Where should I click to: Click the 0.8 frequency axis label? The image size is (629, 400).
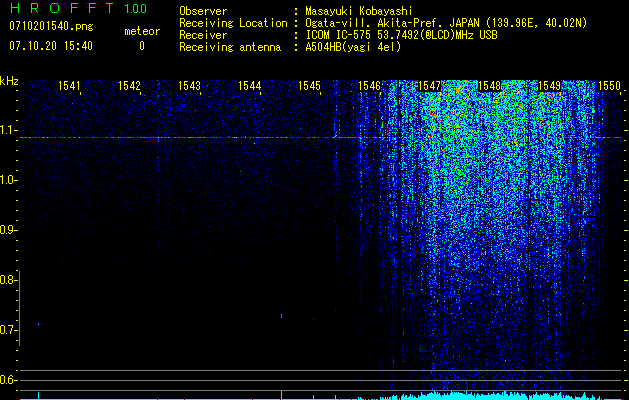(x=8, y=280)
